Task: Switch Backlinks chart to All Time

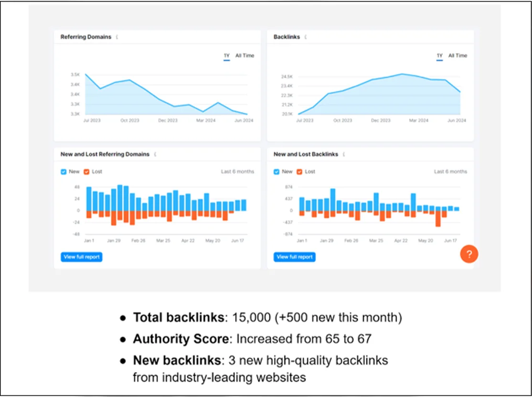Action: point(458,56)
